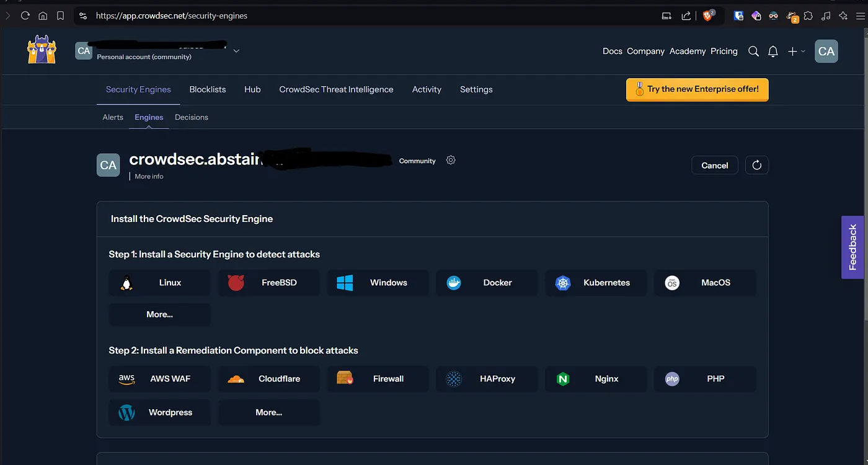The image size is (868, 465).
Task: Select AWS WAF remediation component
Action: (x=160, y=379)
